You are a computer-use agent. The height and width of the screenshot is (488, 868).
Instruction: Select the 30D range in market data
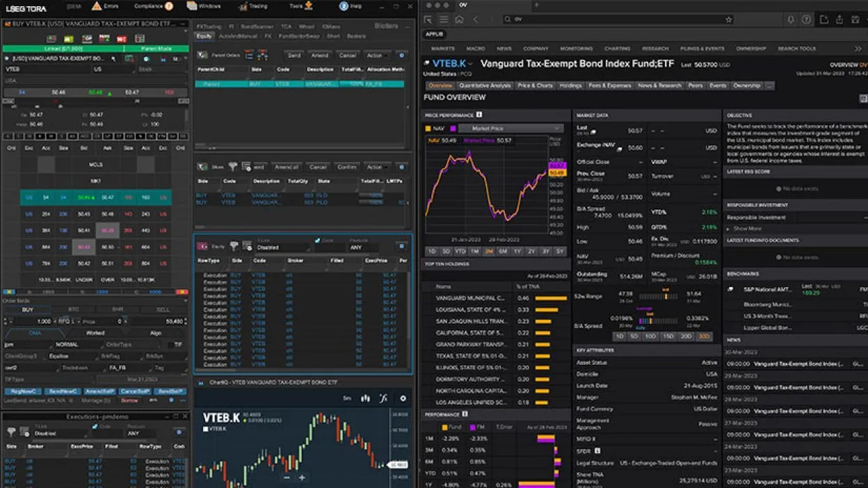coord(704,336)
